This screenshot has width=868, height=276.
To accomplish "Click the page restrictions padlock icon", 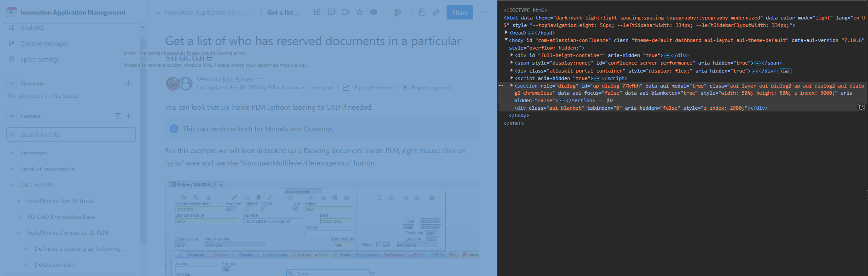I will [422, 12].
